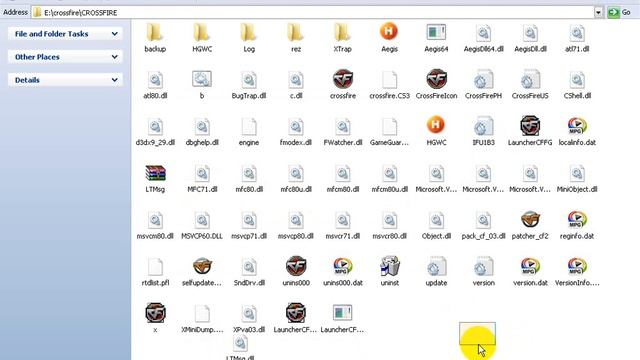Click the file name atl80.dll
This screenshot has height=360, width=640.
(155, 96)
